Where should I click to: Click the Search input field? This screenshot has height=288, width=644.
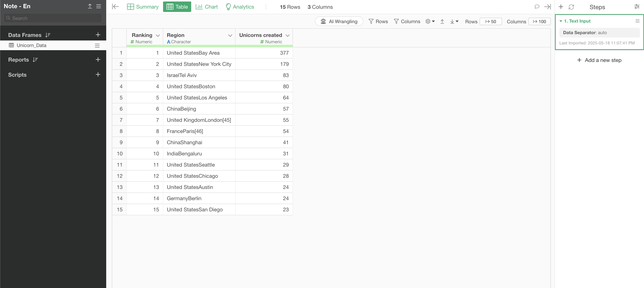(x=53, y=18)
